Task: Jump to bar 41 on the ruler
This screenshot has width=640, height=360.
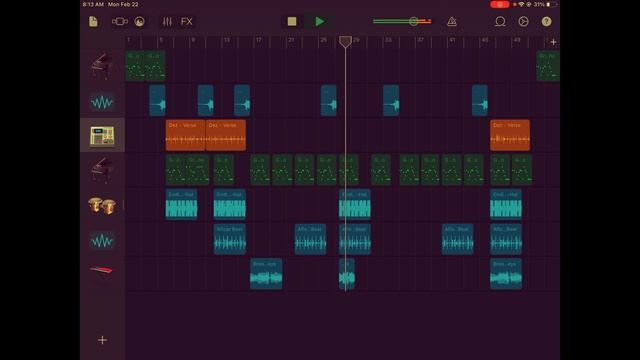Action: point(452,40)
